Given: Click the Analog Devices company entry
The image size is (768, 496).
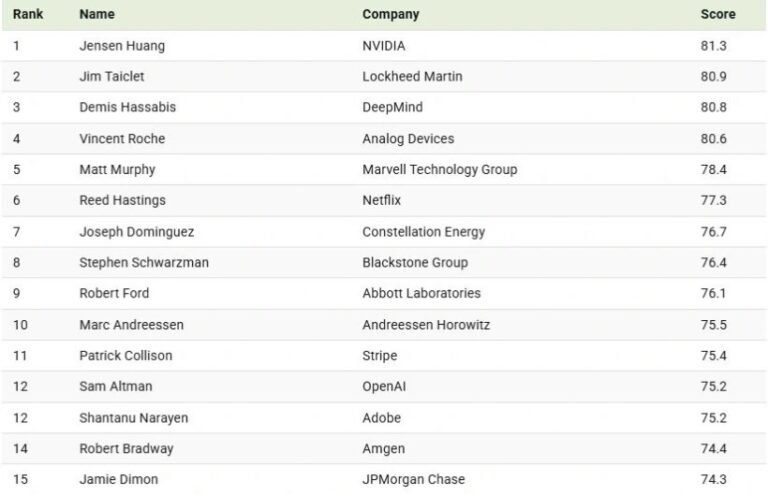Looking at the screenshot, I should (408, 139).
